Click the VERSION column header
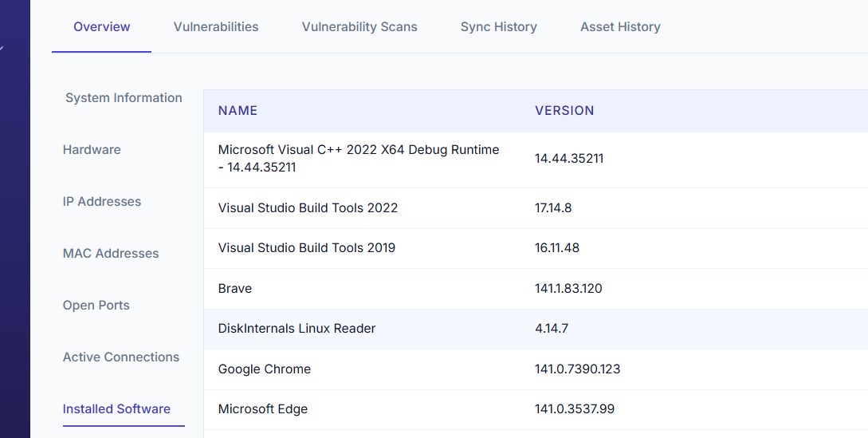This screenshot has height=438, width=868. click(x=564, y=110)
